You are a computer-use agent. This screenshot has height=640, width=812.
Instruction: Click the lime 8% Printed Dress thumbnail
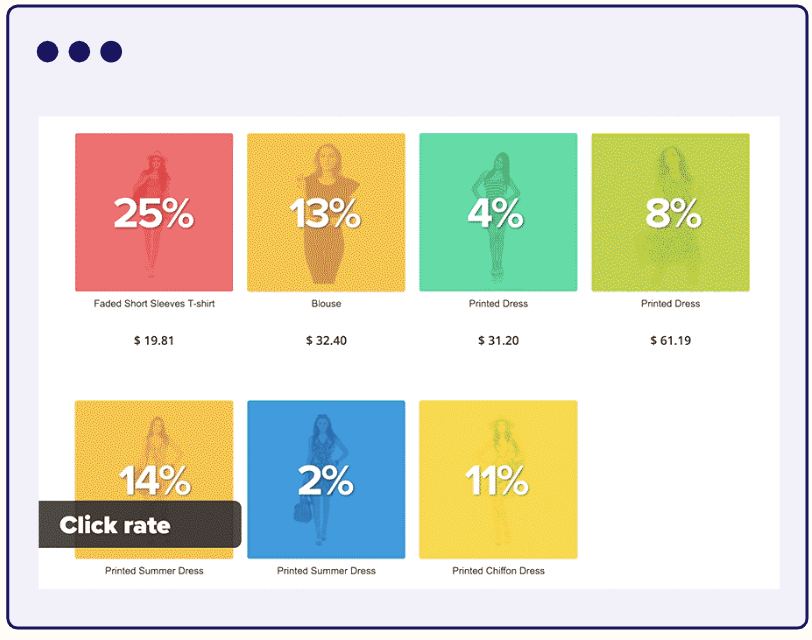click(x=671, y=212)
